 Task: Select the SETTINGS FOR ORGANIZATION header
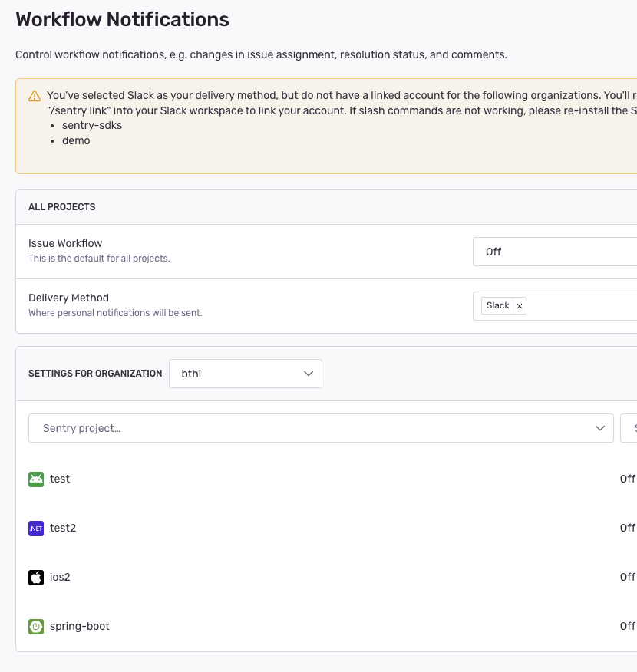tap(95, 374)
